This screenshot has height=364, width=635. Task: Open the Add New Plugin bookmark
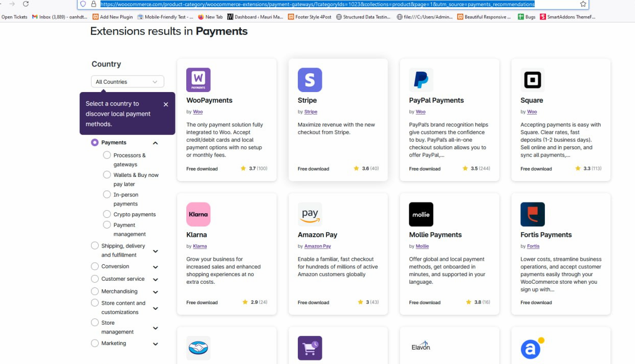113,17
